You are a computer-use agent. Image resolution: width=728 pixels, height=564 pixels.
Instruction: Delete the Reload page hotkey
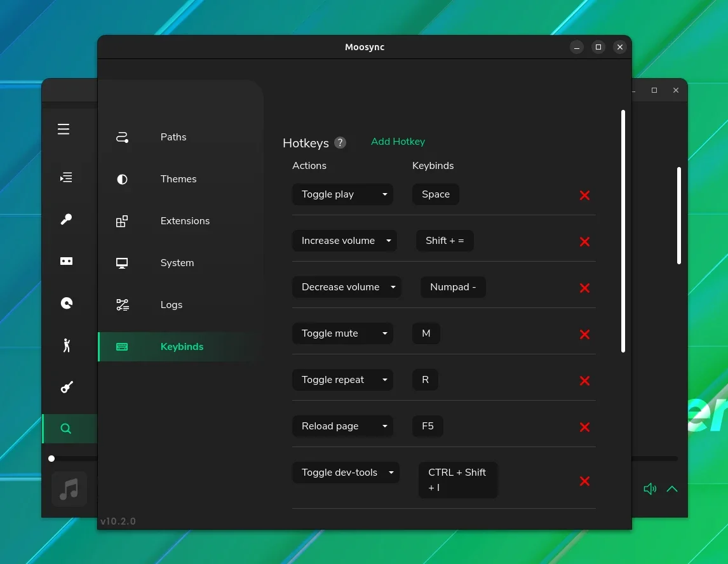click(584, 427)
